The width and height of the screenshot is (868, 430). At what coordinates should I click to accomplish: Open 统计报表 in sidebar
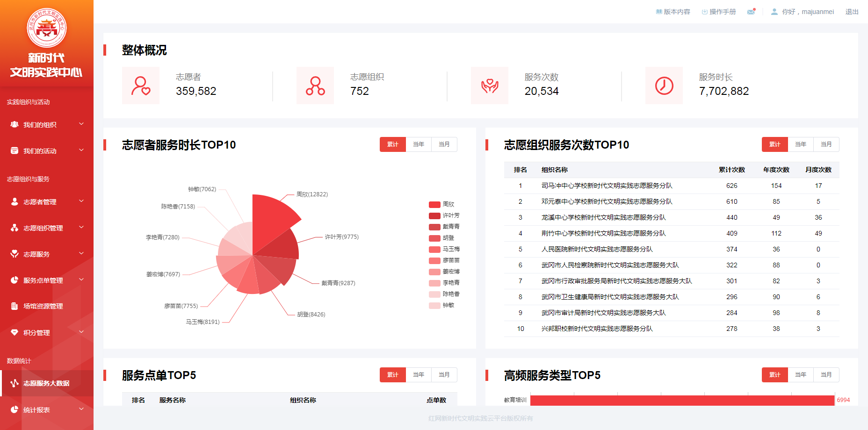[36, 410]
